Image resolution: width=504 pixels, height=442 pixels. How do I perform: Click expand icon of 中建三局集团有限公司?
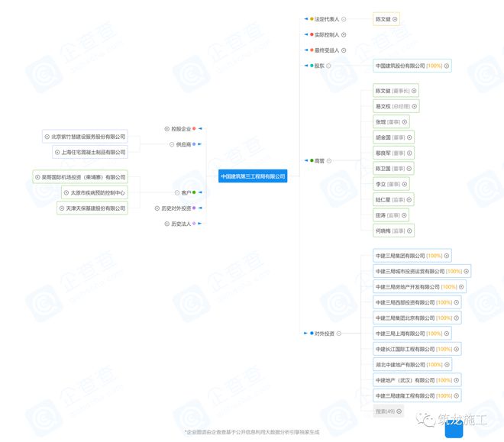point(447,256)
